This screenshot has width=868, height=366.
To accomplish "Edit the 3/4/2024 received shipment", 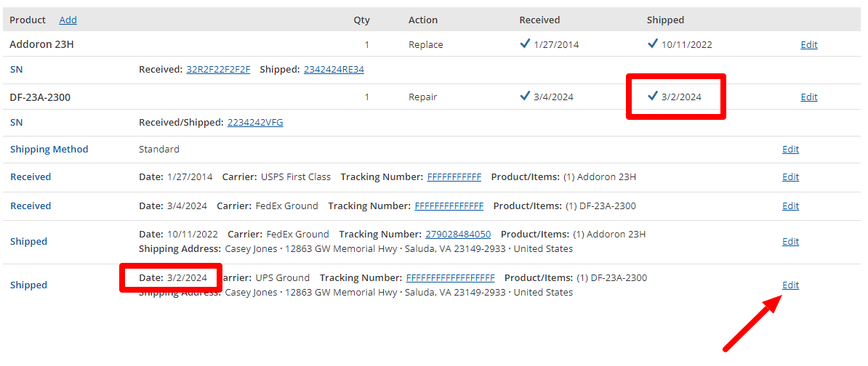I will [x=790, y=206].
